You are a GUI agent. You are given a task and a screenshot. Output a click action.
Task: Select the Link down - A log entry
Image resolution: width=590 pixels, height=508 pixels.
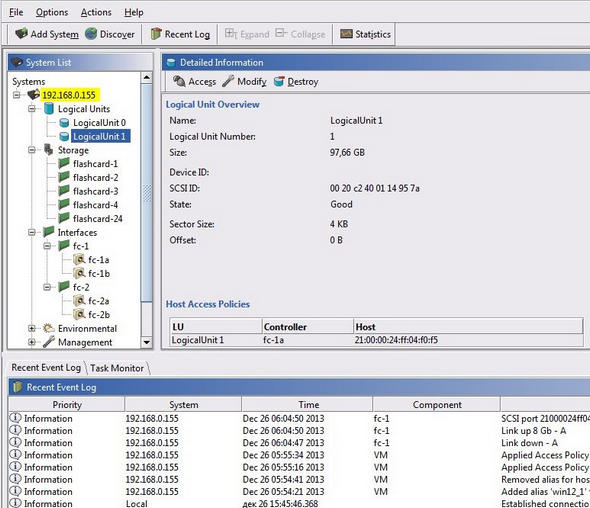coord(299,443)
